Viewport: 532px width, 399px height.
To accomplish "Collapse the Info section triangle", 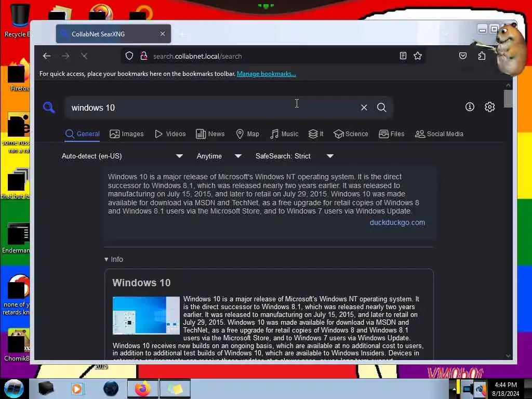I will [106, 260].
